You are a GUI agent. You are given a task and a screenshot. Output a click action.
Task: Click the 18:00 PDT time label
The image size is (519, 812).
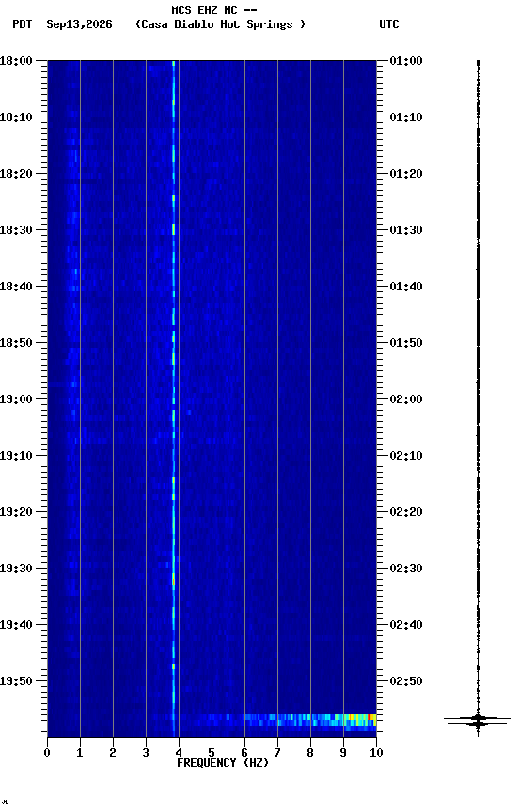point(16,61)
